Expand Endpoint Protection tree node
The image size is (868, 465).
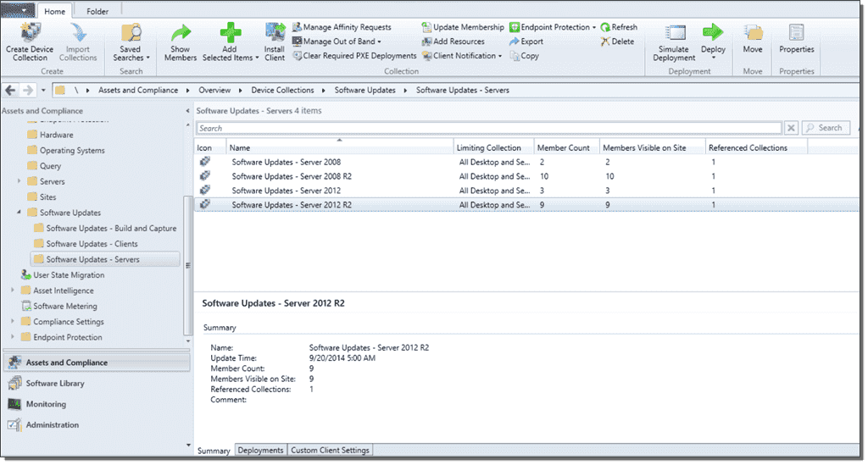(13, 337)
